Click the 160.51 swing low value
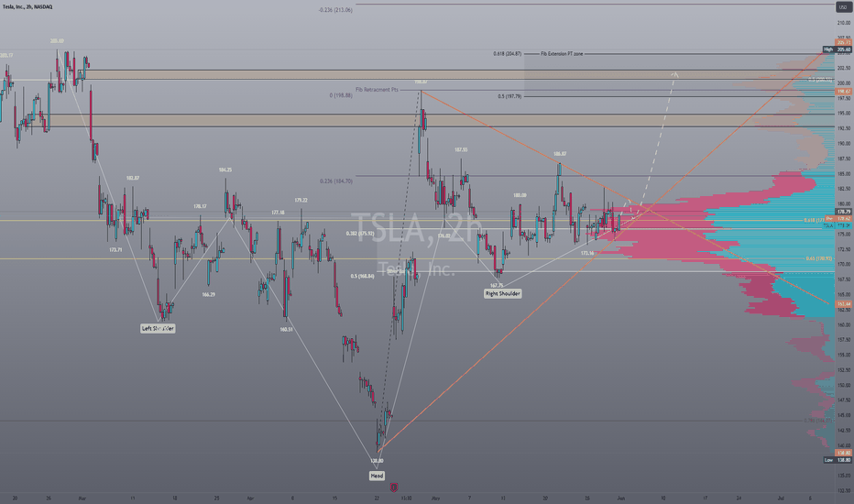Image resolution: width=854 pixels, height=504 pixels. click(x=287, y=329)
